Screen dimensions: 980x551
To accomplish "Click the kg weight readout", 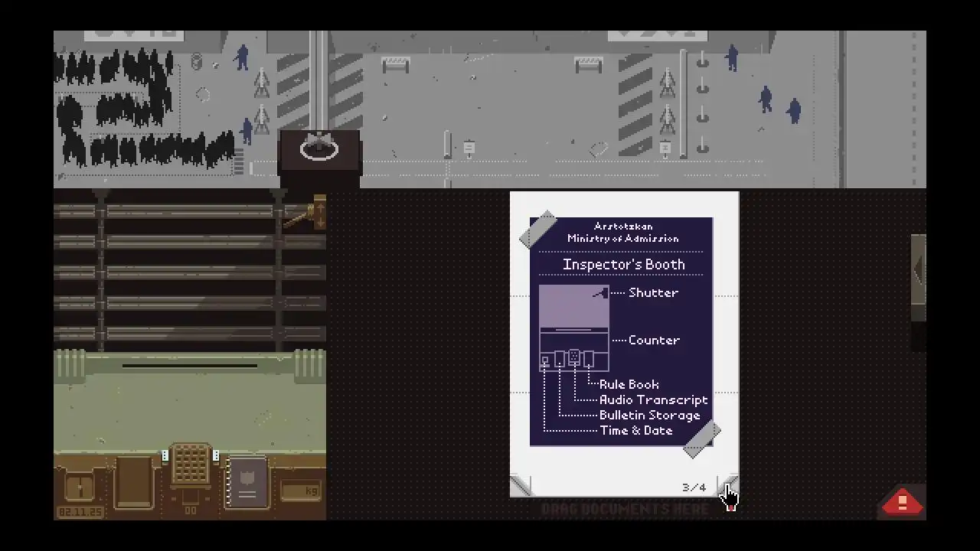I will tap(300, 491).
